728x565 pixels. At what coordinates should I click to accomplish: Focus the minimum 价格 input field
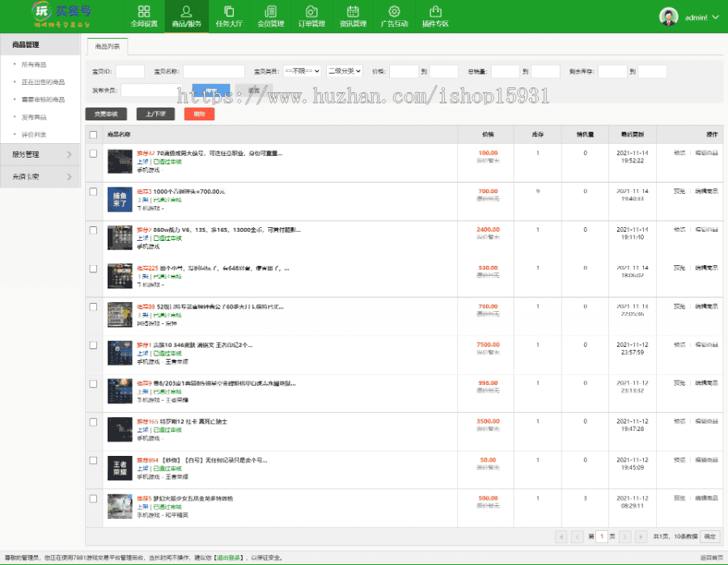coord(404,71)
